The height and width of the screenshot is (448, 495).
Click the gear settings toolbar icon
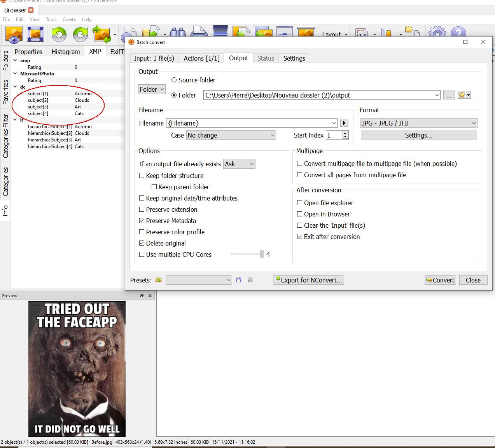437,32
